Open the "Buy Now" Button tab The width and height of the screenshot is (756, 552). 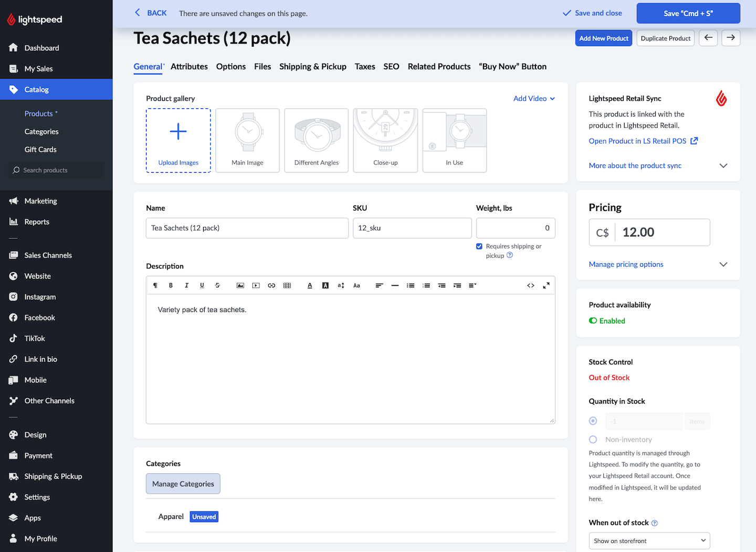(x=513, y=67)
